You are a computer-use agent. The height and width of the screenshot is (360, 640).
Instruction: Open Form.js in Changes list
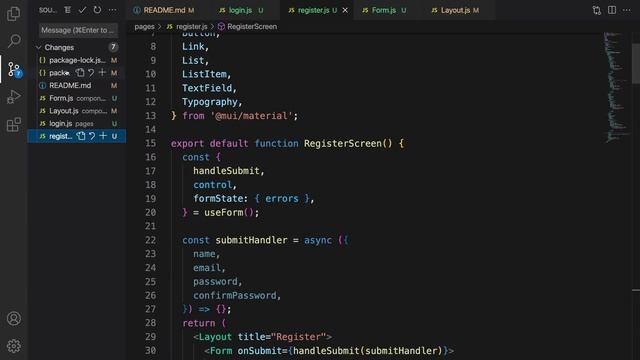point(77,98)
